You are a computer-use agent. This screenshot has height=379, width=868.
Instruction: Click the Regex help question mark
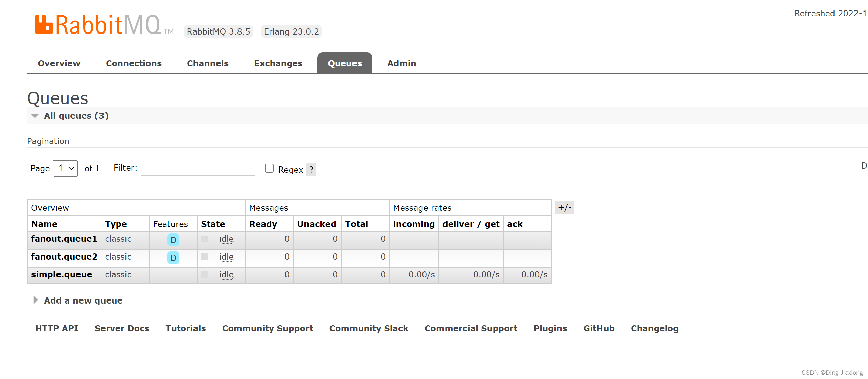click(311, 170)
